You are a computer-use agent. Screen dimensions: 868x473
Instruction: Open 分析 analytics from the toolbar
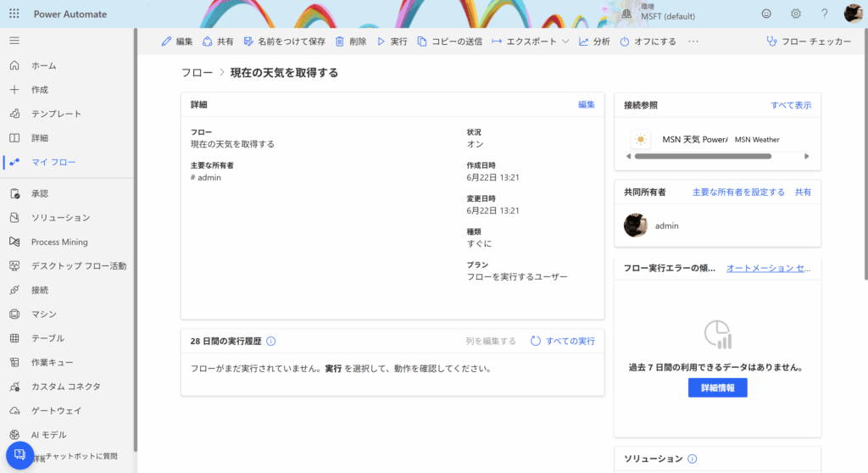[594, 42]
